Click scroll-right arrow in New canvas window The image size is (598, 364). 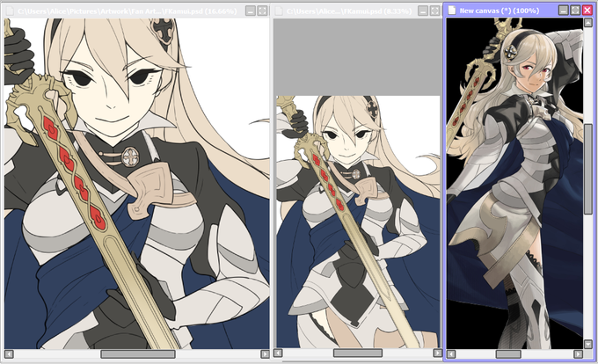[578, 354]
